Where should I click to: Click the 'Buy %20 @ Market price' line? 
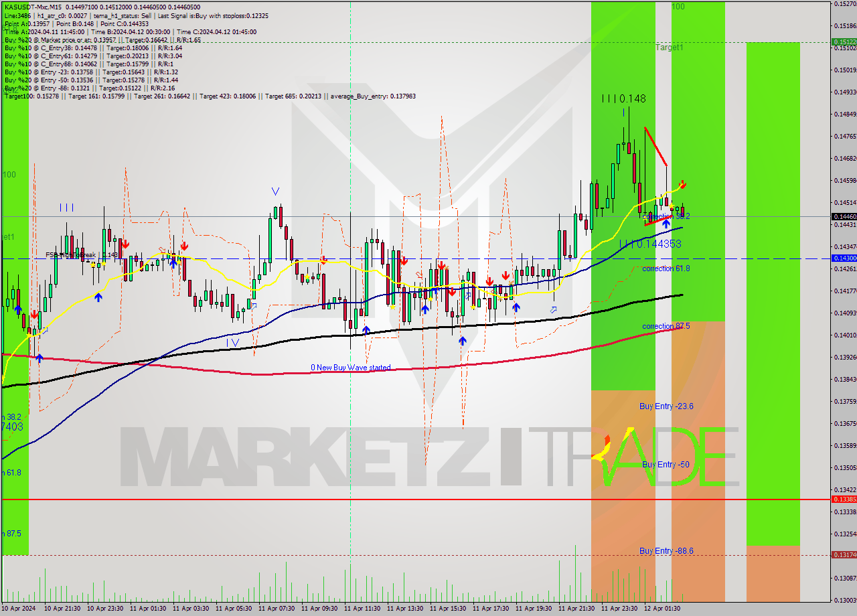[102, 40]
